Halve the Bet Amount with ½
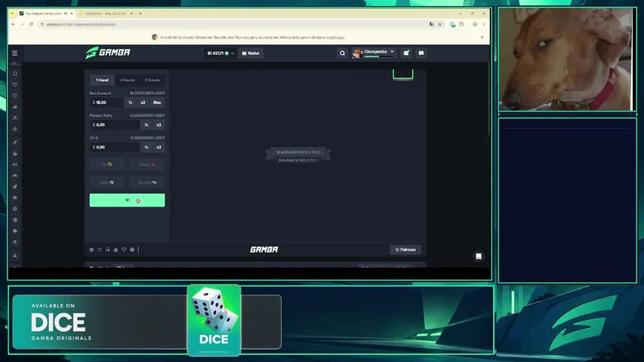Viewport: 644px width, 362px height. (130, 103)
